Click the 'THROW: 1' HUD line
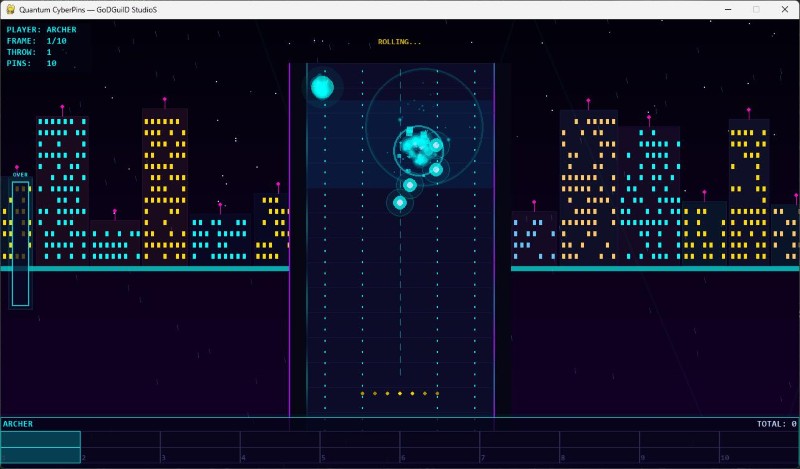The image size is (800, 469). (29, 52)
